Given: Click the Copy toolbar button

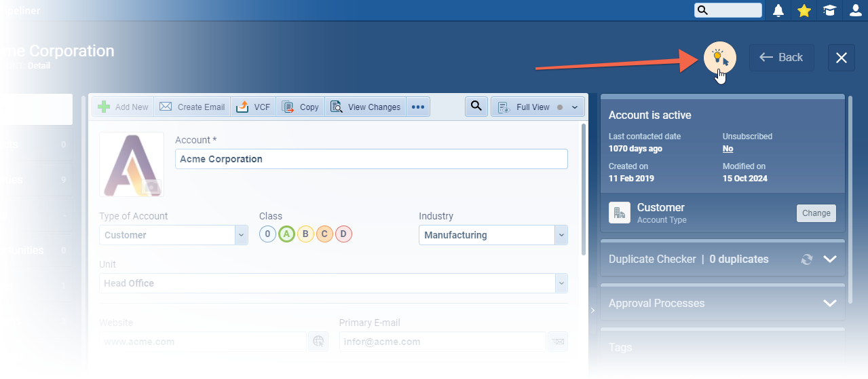Looking at the screenshot, I should pos(301,107).
